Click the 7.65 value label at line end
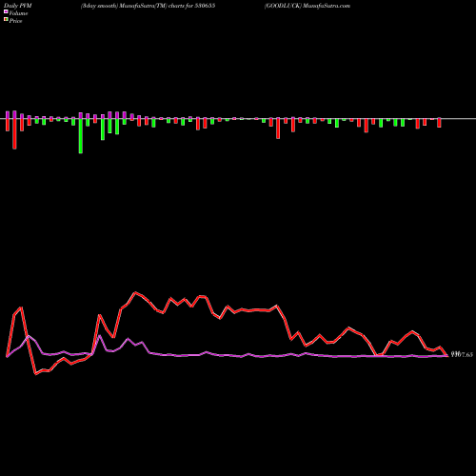The image size is (476, 476). 462,354
